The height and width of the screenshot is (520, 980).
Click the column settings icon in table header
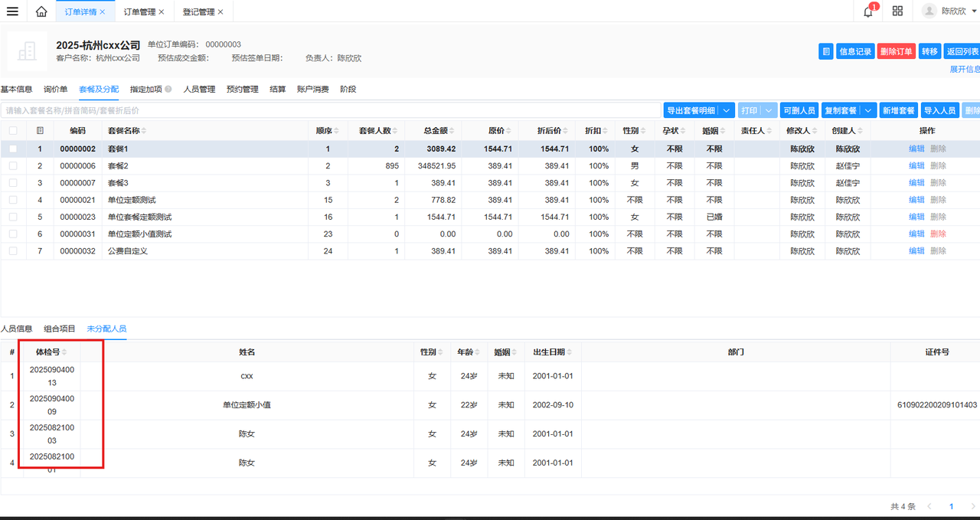click(40, 131)
